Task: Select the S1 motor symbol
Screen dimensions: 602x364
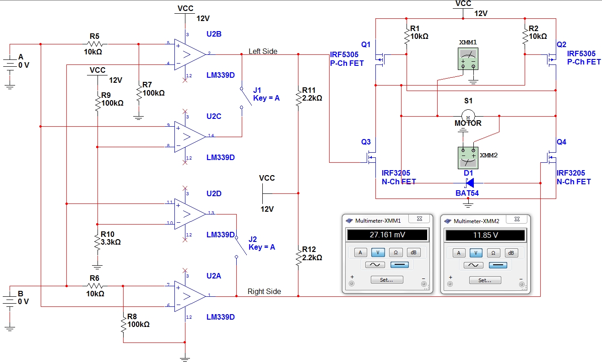Action: (x=468, y=116)
